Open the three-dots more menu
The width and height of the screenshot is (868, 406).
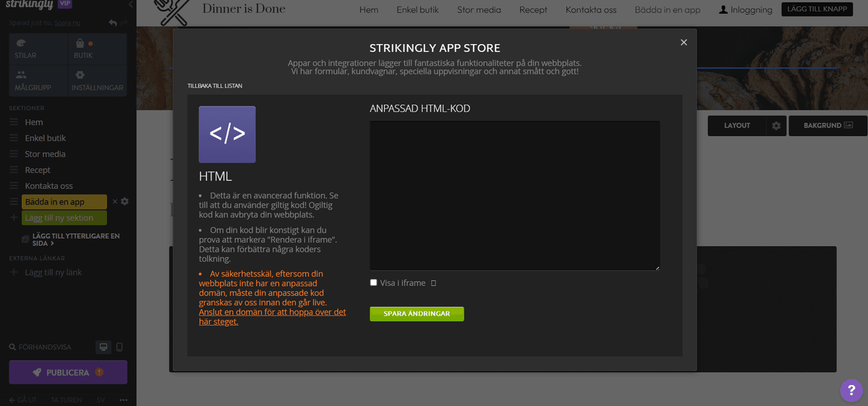[x=123, y=399]
